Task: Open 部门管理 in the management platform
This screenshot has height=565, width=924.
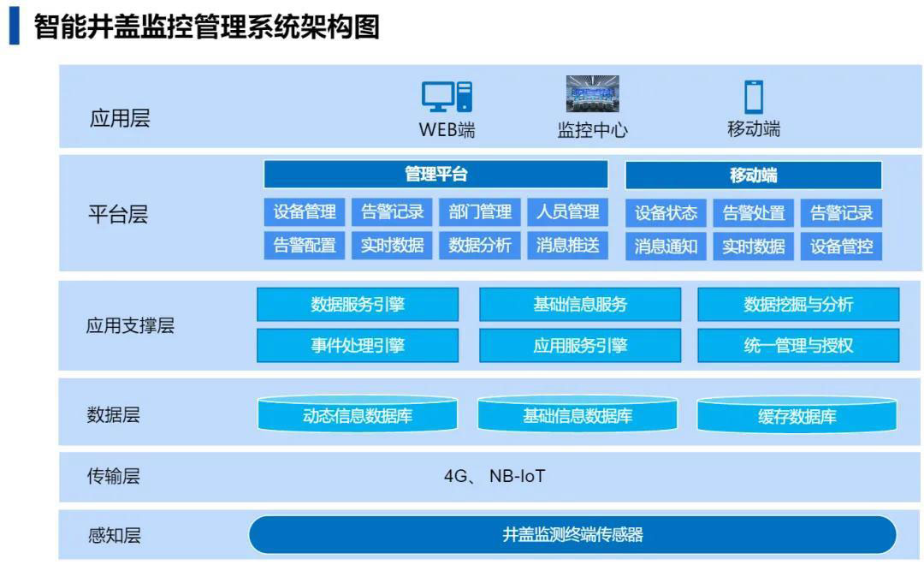Action: tap(480, 212)
